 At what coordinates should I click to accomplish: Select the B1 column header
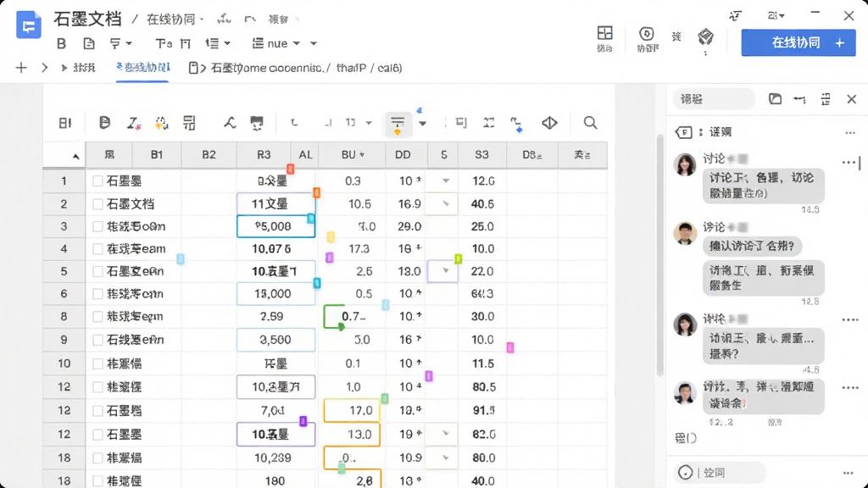[x=157, y=155]
